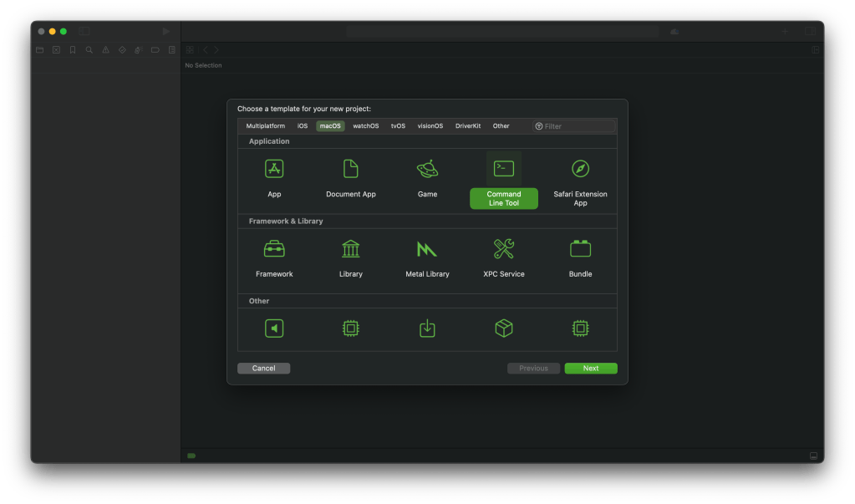Select the Metal Library template
The image size is (855, 504).
pyautogui.click(x=427, y=249)
